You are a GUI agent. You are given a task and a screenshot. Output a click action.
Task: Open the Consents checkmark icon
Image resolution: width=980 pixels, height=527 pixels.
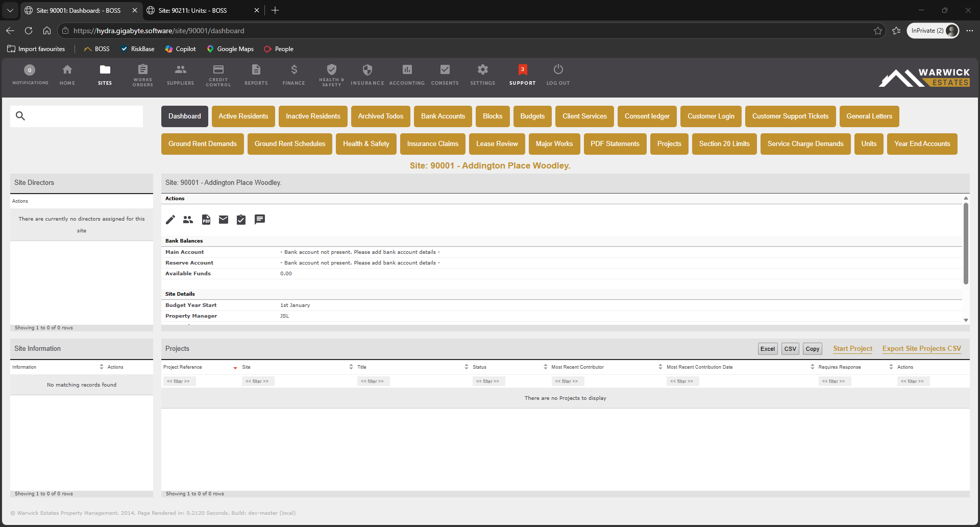pos(445,69)
